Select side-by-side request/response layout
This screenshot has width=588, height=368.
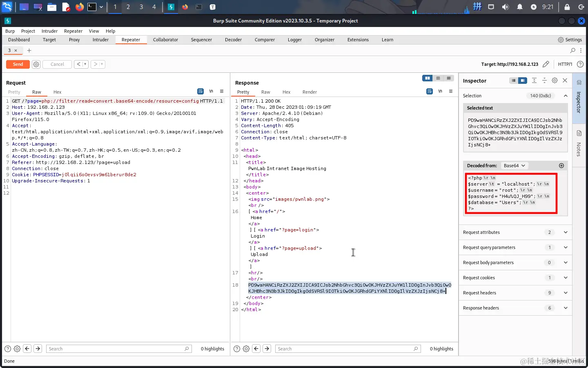pos(427,78)
